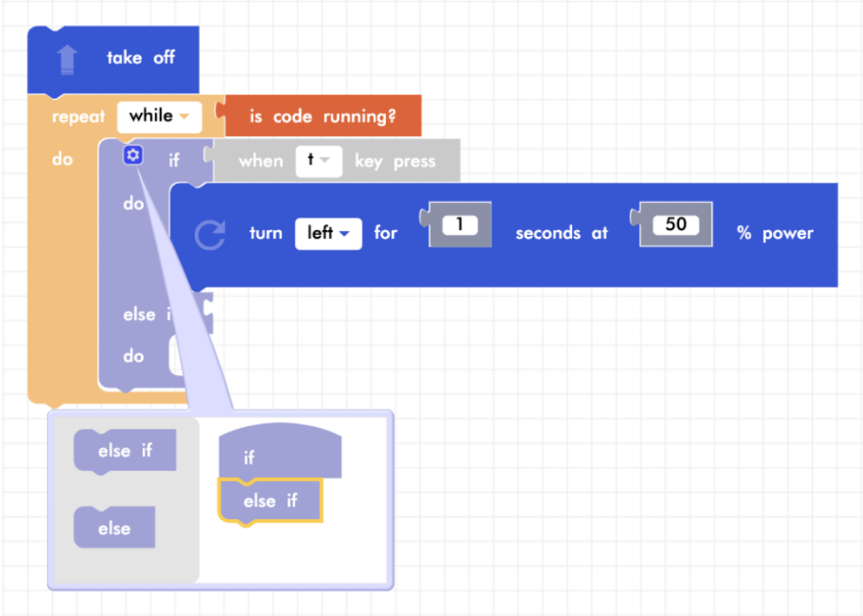Viewport: 863px width, 616px height.
Task: Click the 'take off' block label
Action: (x=141, y=58)
